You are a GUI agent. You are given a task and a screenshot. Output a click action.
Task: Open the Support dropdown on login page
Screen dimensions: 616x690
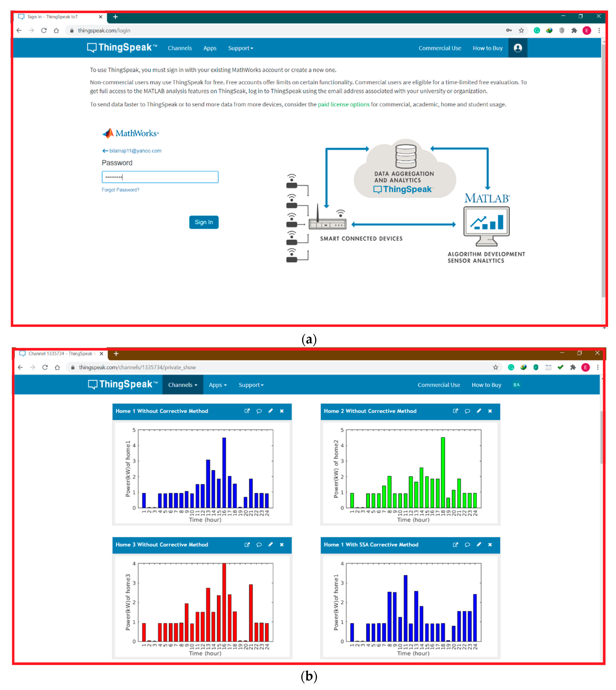240,48
